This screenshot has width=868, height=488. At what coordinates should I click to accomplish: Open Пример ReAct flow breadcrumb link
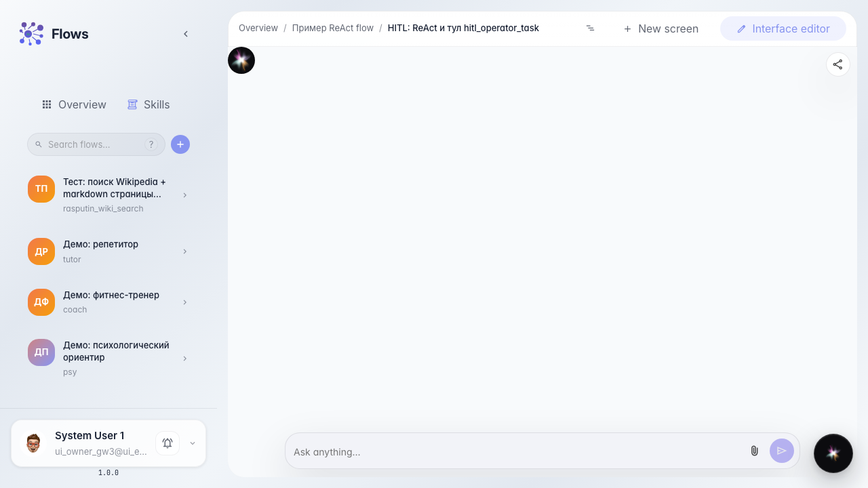(x=333, y=28)
